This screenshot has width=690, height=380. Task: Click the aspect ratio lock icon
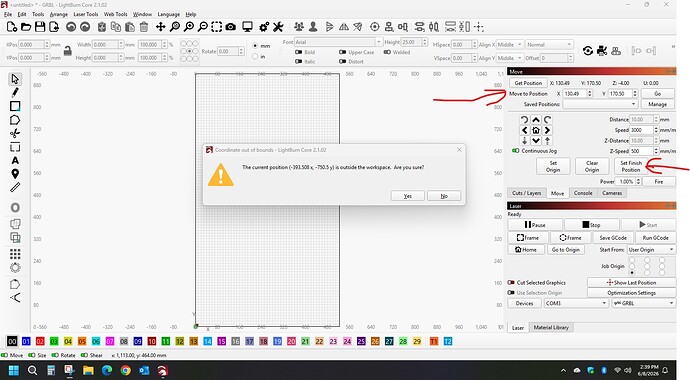point(68,51)
